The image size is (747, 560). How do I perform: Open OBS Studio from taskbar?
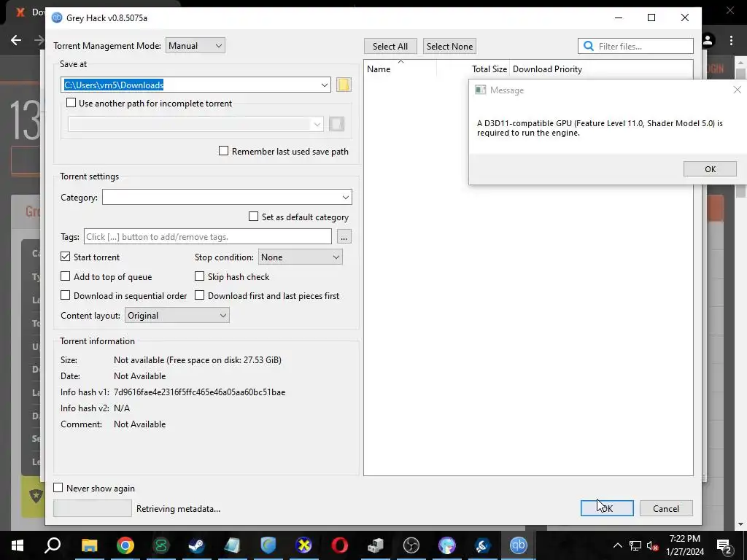point(411,545)
